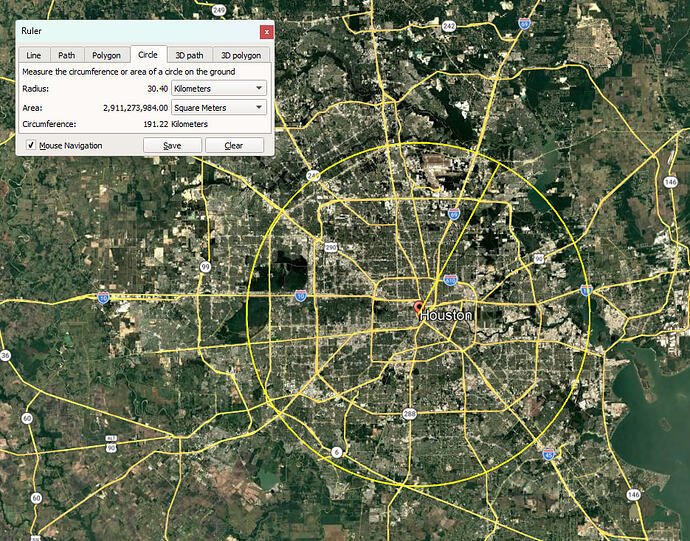Click the Highway 6 route marker
Image resolution: width=690 pixels, height=541 pixels.
tap(337, 452)
